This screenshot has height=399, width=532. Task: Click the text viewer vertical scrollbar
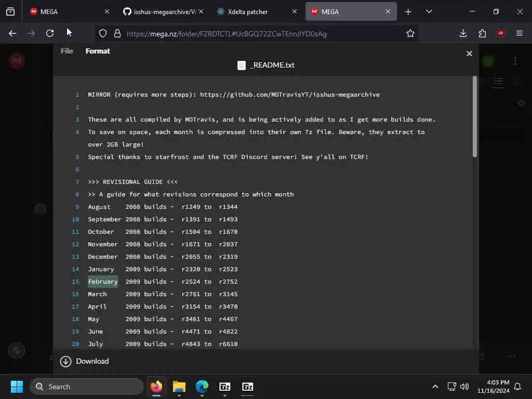[475, 117]
